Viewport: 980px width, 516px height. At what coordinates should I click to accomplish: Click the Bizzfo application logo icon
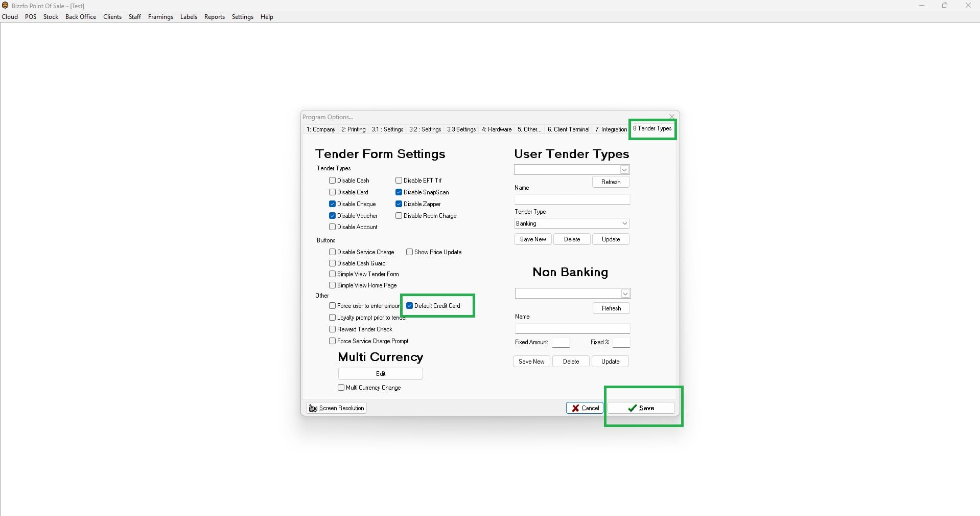point(5,6)
